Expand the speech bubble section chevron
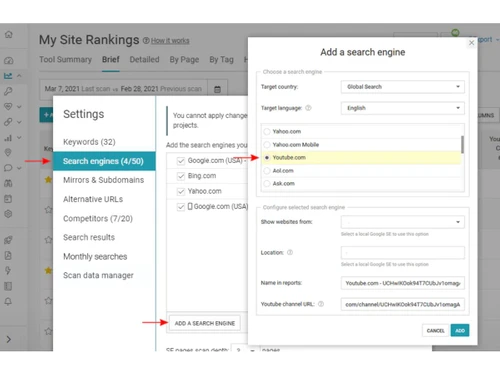This screenshot has height=375, width=500. tap(19, 168)
